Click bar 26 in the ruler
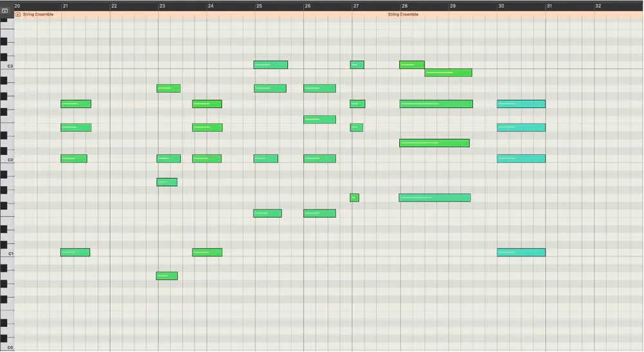Image resolution: width=644 pixels, height=352 pixels. 308,6
